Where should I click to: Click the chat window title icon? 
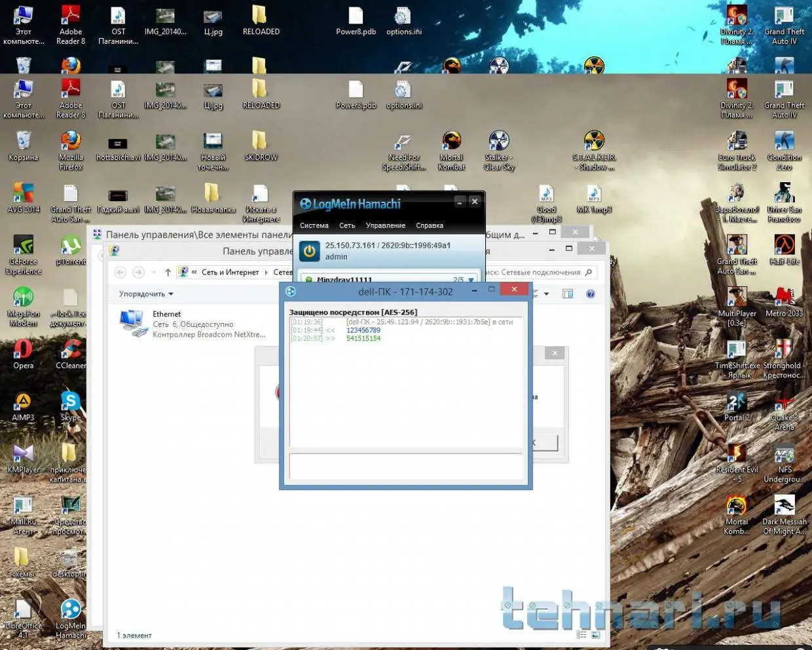pos(291,291)
